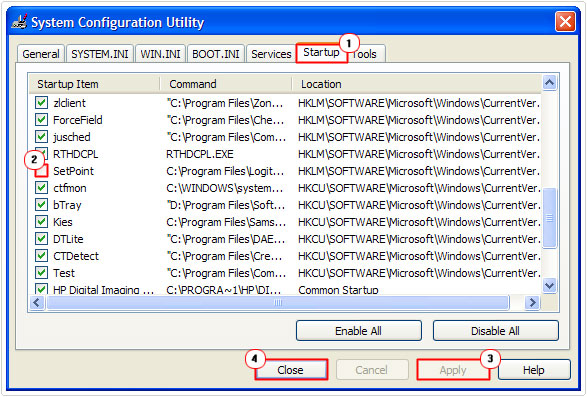Click the Apply button

pyautogui.click(x=453, y=370)
